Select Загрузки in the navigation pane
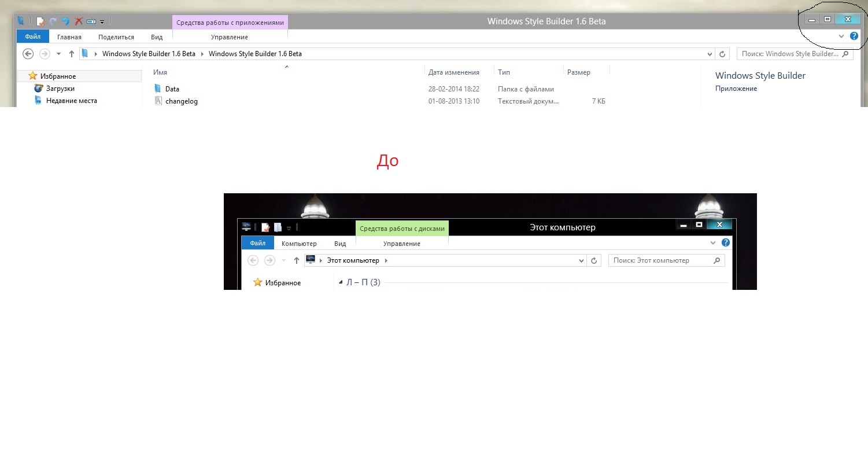 (x=60, y=89)
